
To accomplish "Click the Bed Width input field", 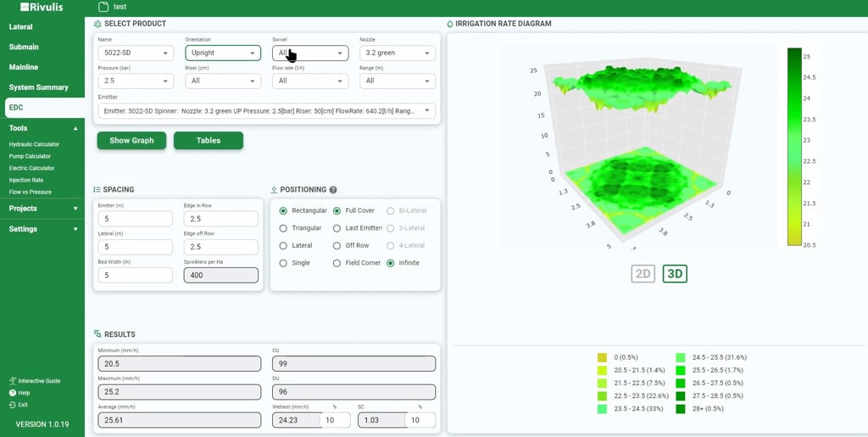I will pyautogui.click(x=133, y=275).
